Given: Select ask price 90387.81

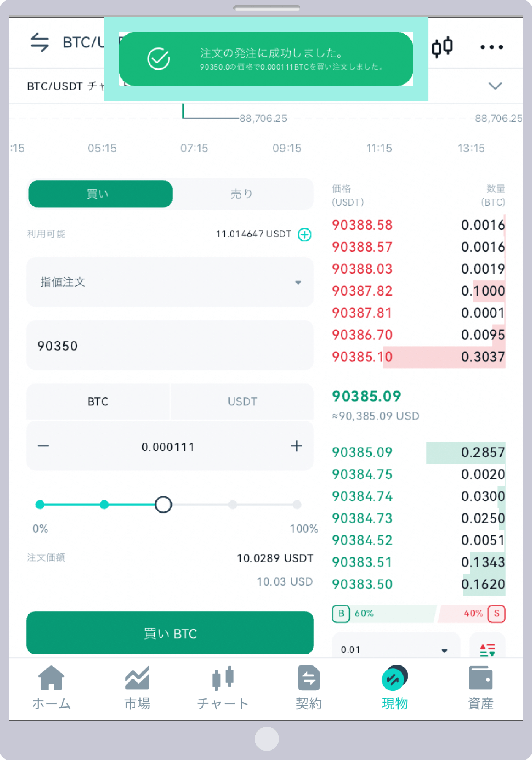Looking at the screenshot, I should pos(362,313).
